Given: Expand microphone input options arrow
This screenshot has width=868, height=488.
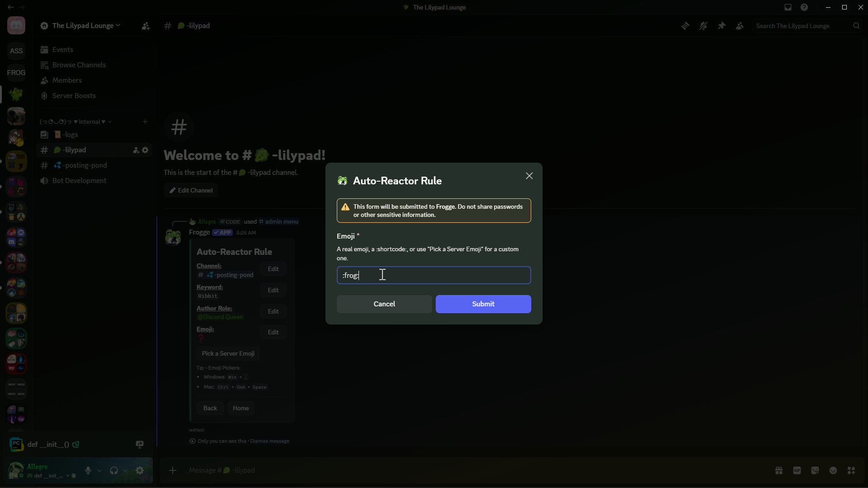Looking at the screenshot, I should pyautogui.click(x=99, y=470).
